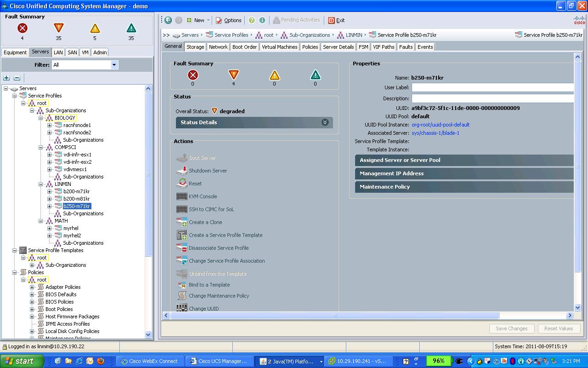Expand Adapter Policies tree node
The image size is (588, 368).
[32, 287]
